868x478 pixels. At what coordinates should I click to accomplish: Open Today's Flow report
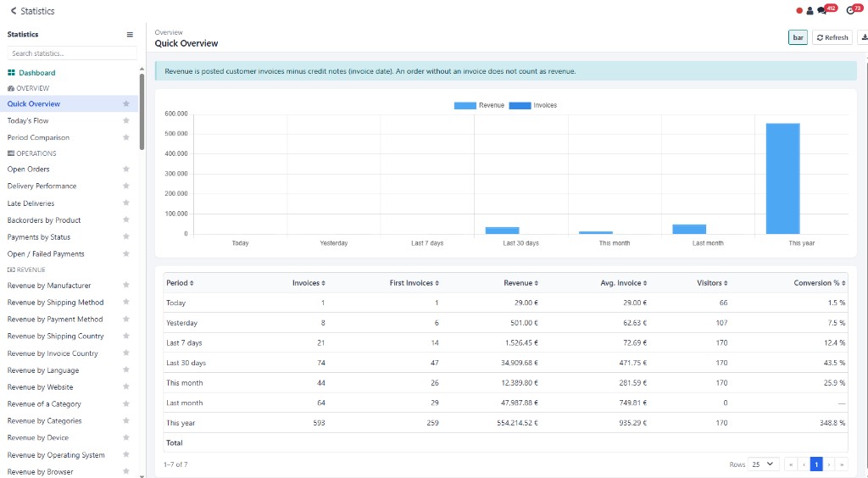tap(28, 120)
